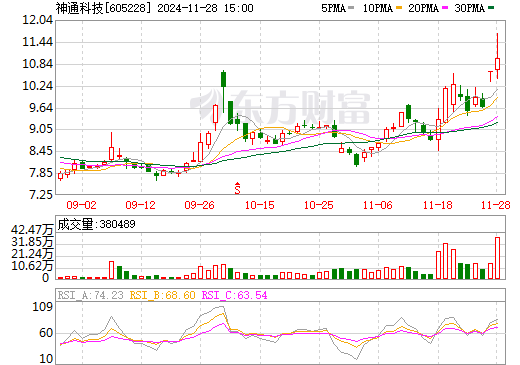
Task: Click the 09-02 date axis label
Action: (82, 205)
